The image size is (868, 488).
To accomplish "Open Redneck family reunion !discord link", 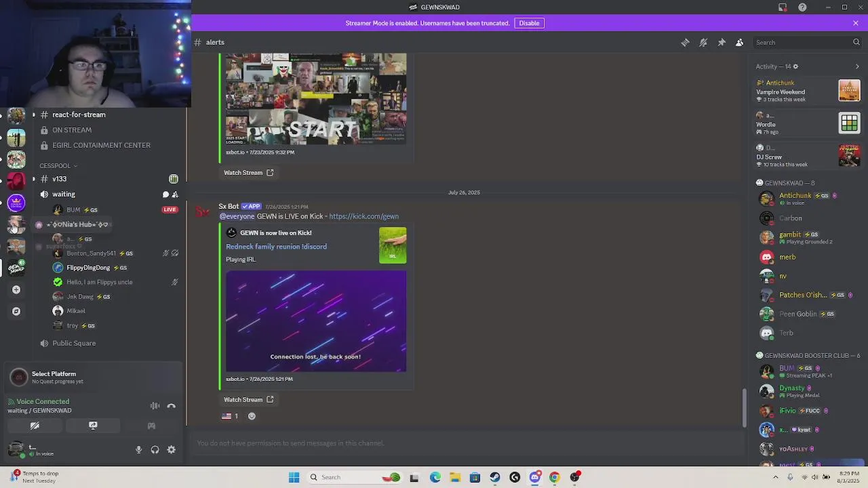I will 276,247.
